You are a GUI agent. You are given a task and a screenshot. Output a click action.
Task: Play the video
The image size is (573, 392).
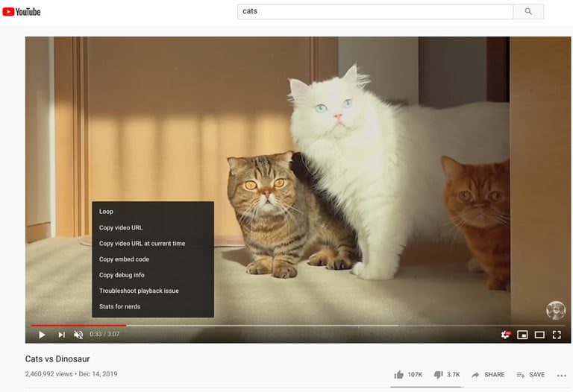click(42, 335)
